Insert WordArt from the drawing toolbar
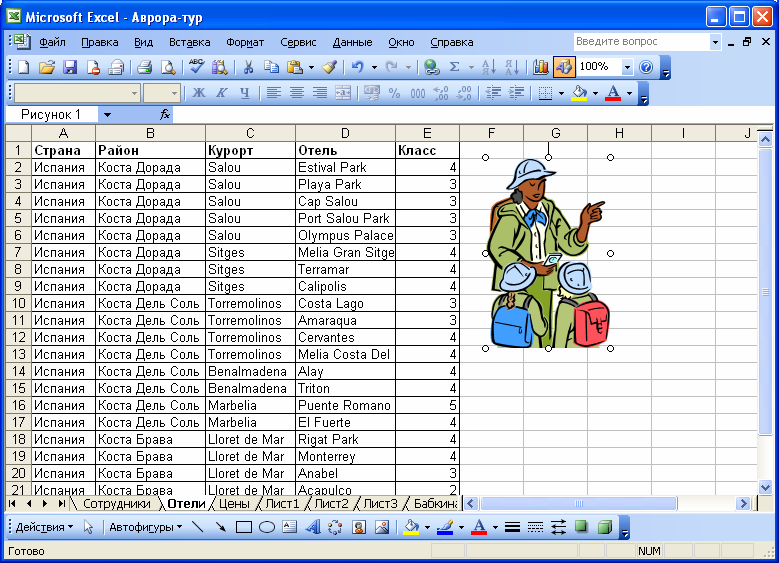Viewport: 779px width, 563px height. coord(312,527)
